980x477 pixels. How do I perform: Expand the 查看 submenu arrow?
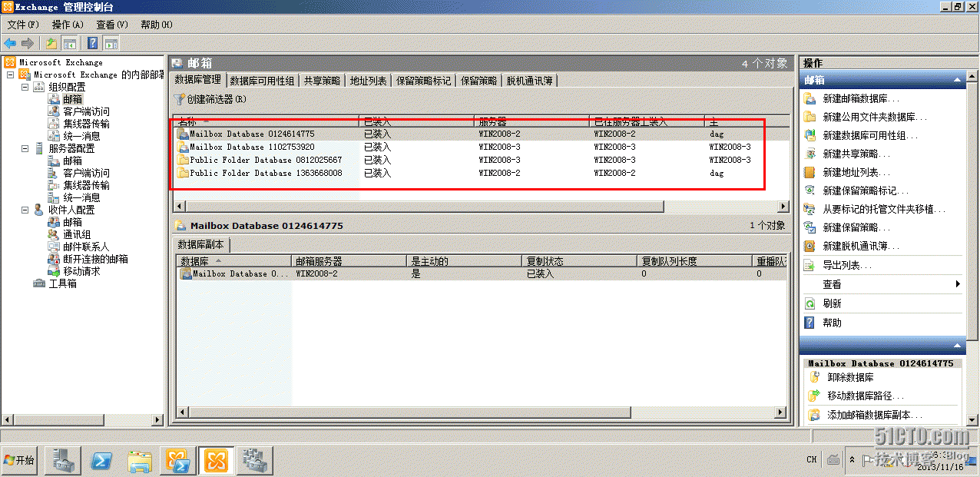tap(958, 284)
